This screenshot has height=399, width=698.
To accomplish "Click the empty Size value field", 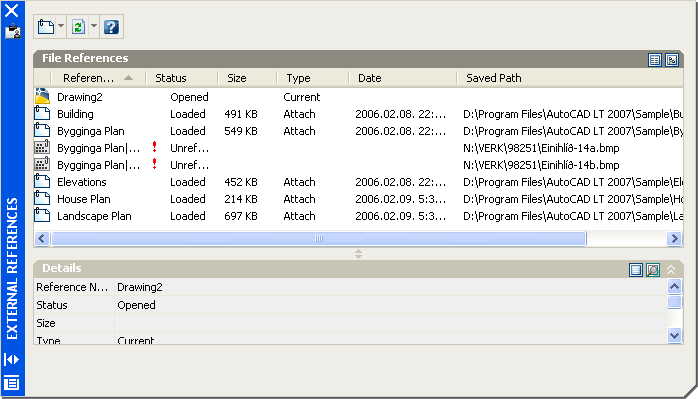I will 390,323.
